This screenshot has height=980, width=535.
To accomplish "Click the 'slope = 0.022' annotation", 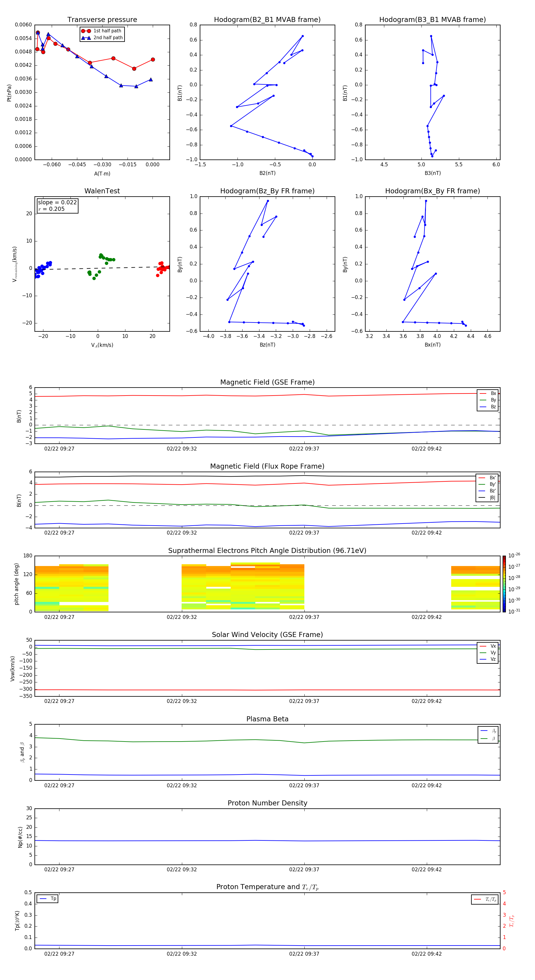I will pyautogui.click(x=57, y=203).
